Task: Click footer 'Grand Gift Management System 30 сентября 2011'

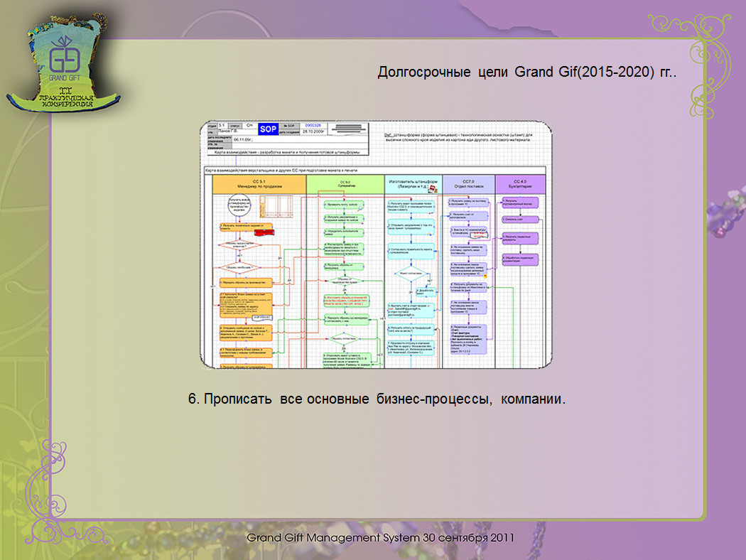Action: tap(380, 538)
